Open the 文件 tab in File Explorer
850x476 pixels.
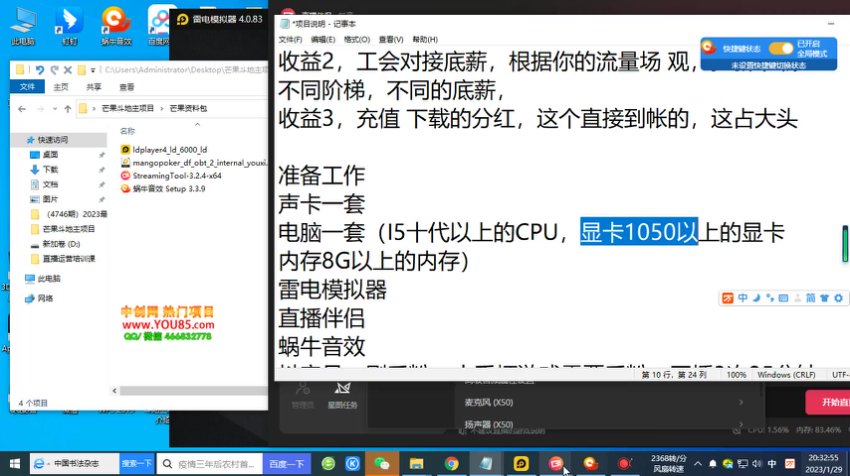[28, 87]
